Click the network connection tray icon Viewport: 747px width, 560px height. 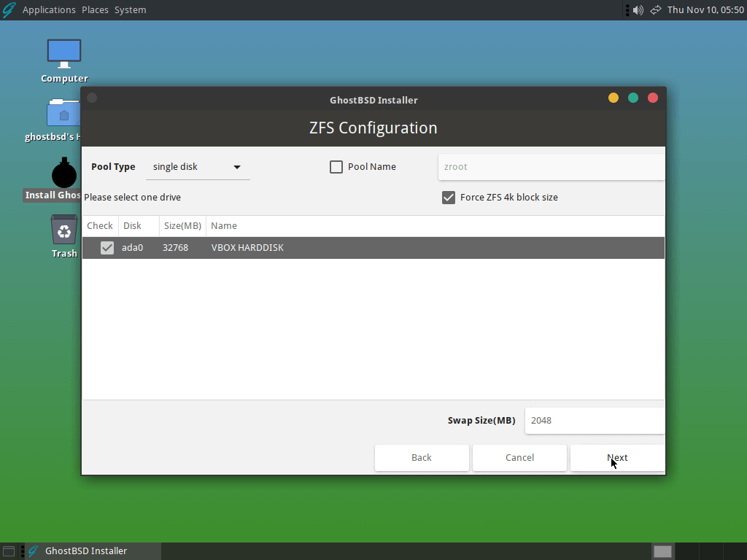pyautogui.click(x=656, y=10)
